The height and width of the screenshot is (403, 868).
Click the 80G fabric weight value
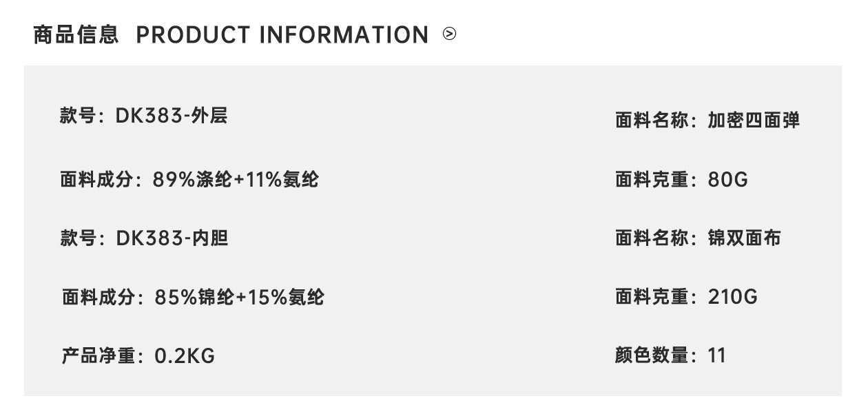click(x=727, y=180)
